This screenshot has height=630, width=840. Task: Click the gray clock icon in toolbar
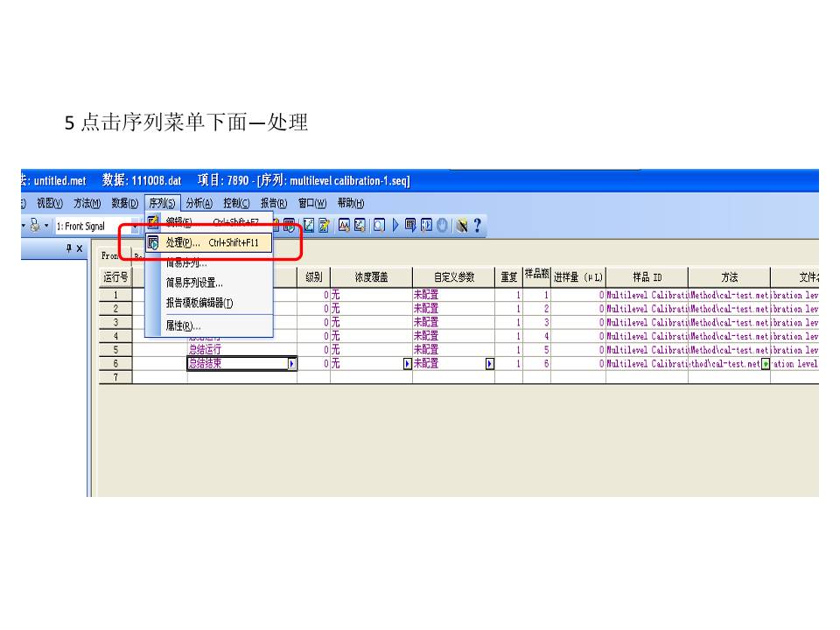442,226
